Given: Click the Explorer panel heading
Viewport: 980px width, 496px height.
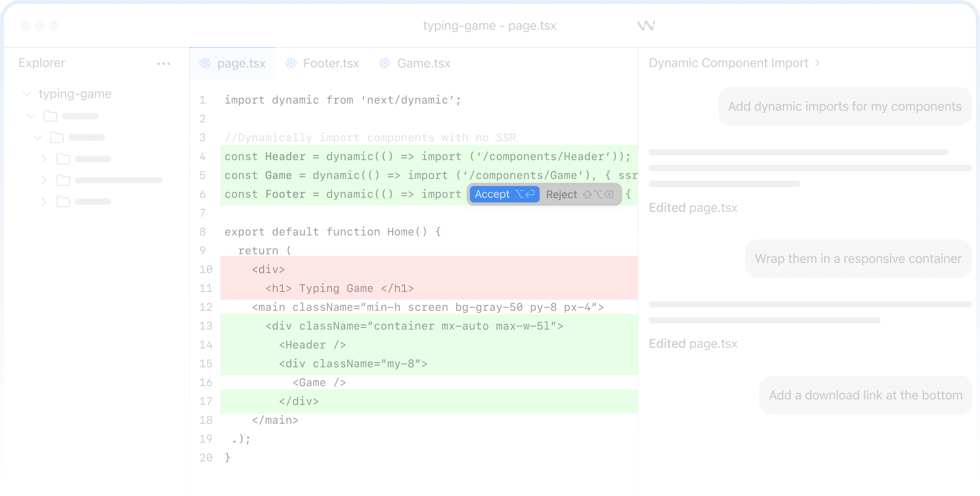Looking at the screenshot, I should pyautogui.click(x=42, y=63).
